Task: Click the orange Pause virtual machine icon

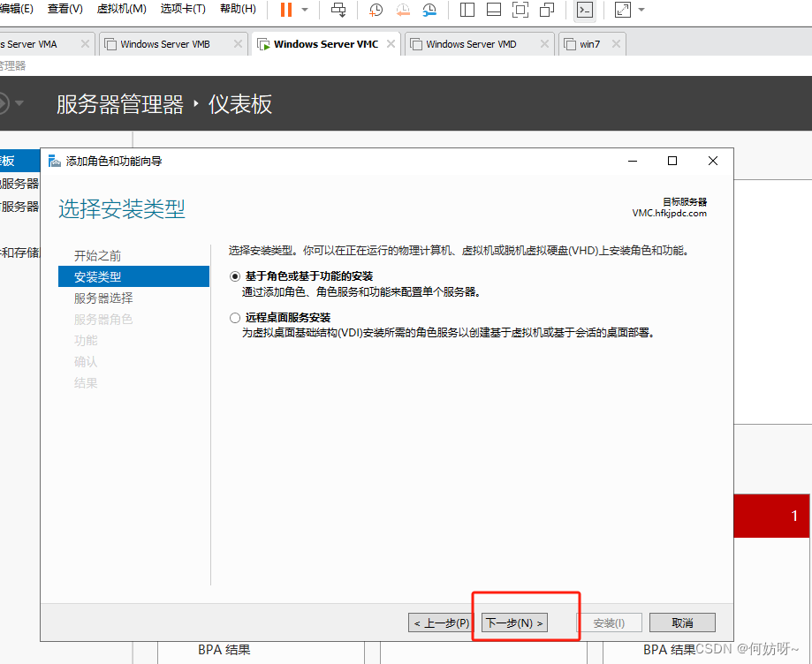Action: coord(285,10)
